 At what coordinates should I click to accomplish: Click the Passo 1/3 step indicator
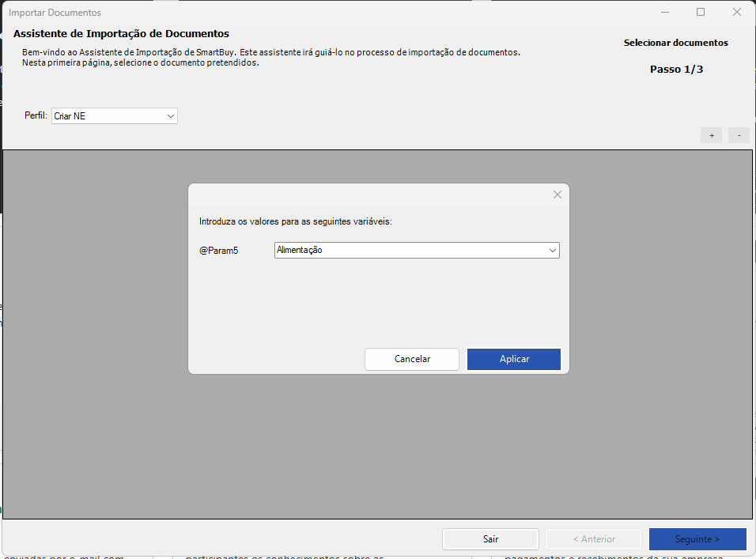coord(676,69)
